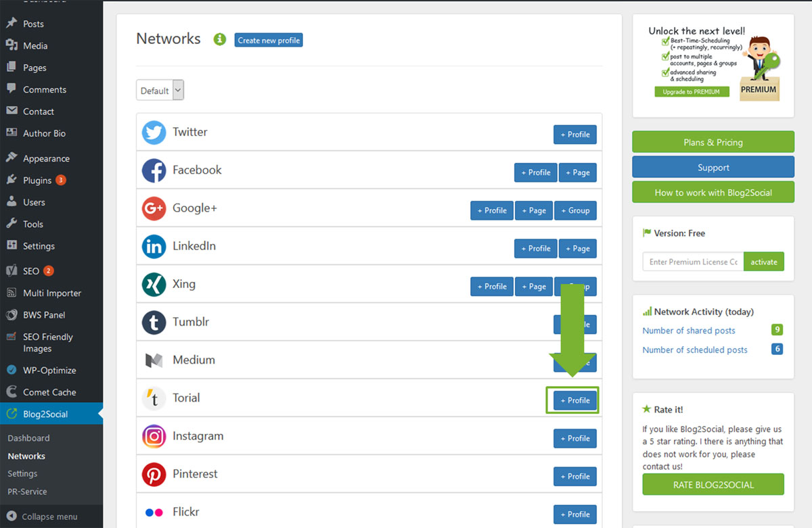Click the Upgrade to PREMIUM button

coord(692,91)
